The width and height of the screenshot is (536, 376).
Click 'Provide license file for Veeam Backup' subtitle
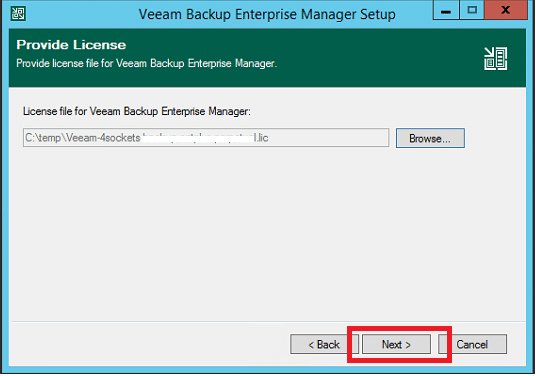(147, 64)
